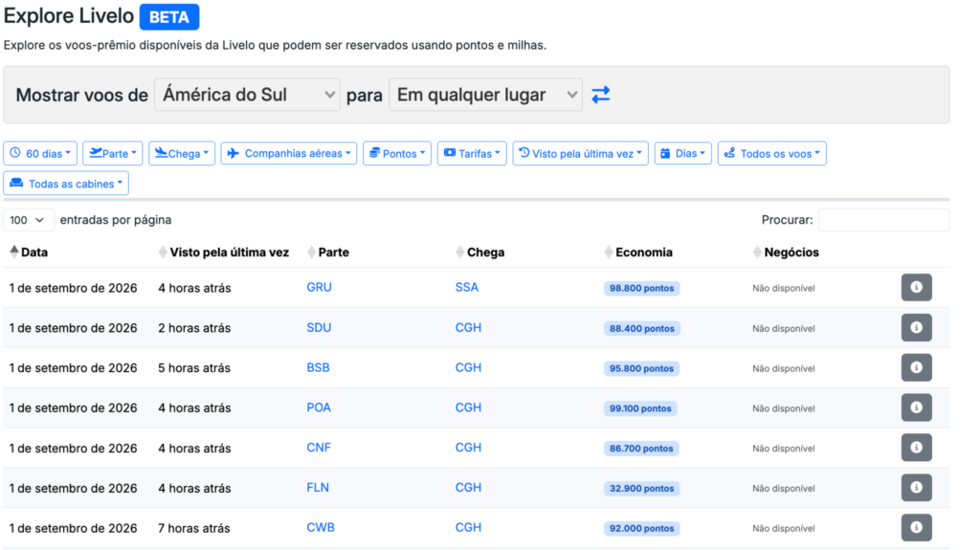
Task: Select the 32.900 pontos fare badge
Action: [x=642, y=488]
